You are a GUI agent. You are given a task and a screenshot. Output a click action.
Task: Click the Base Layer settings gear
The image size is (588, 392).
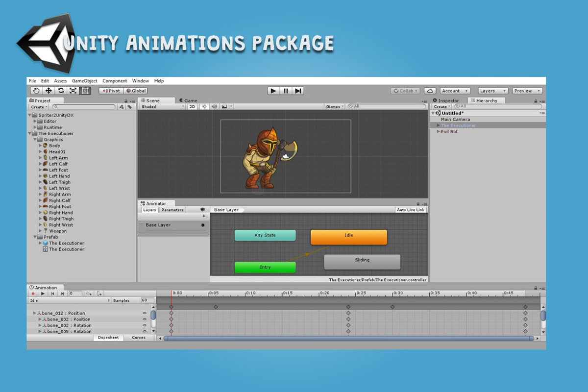(x=203, y=225)
